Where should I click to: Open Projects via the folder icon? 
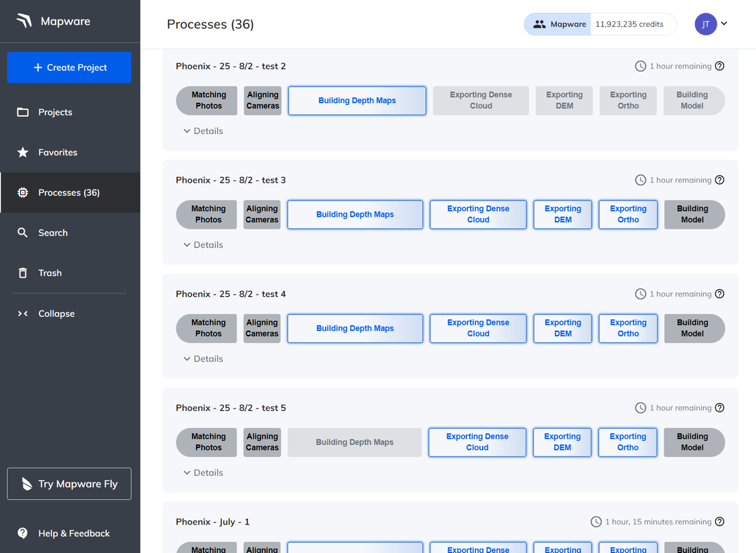pos(23,112)
